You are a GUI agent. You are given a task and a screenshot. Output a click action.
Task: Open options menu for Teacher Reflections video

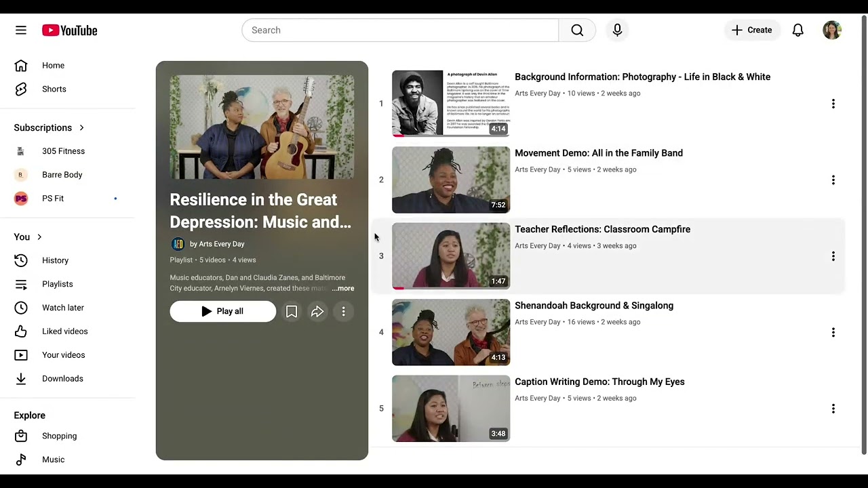click(x=833, y=256)
